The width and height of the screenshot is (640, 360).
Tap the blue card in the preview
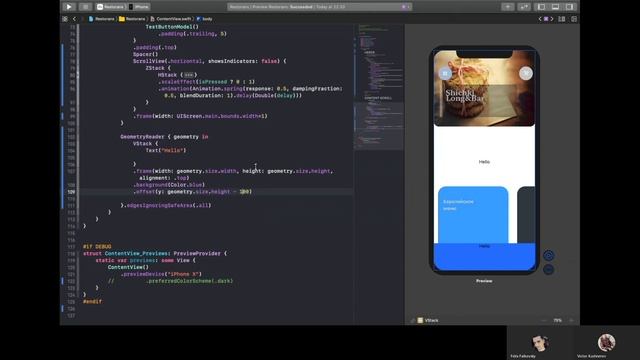(473, 215)
